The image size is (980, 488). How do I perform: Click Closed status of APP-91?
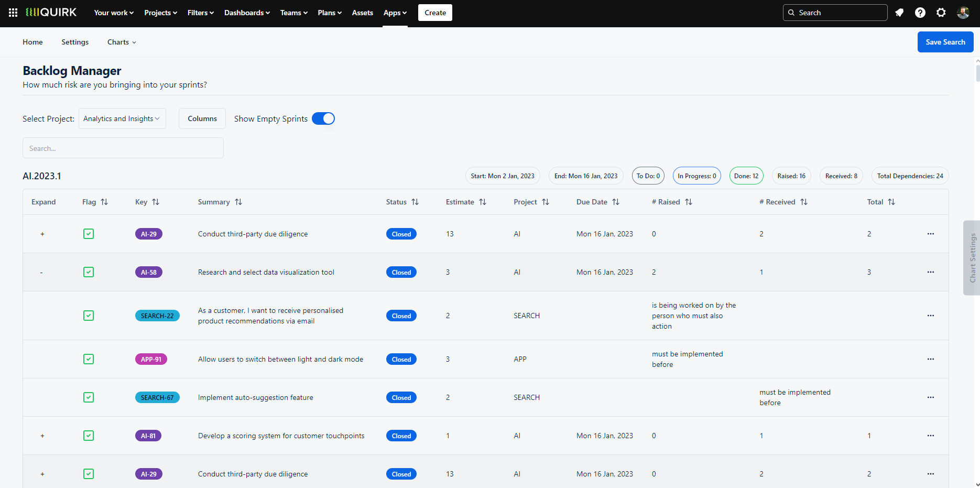401,359
